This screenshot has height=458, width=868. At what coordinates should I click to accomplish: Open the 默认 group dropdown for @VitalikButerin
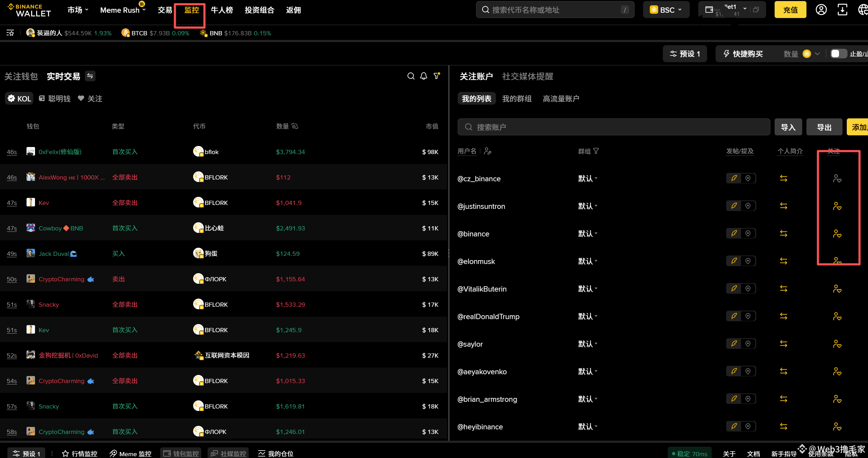point(588,289)
